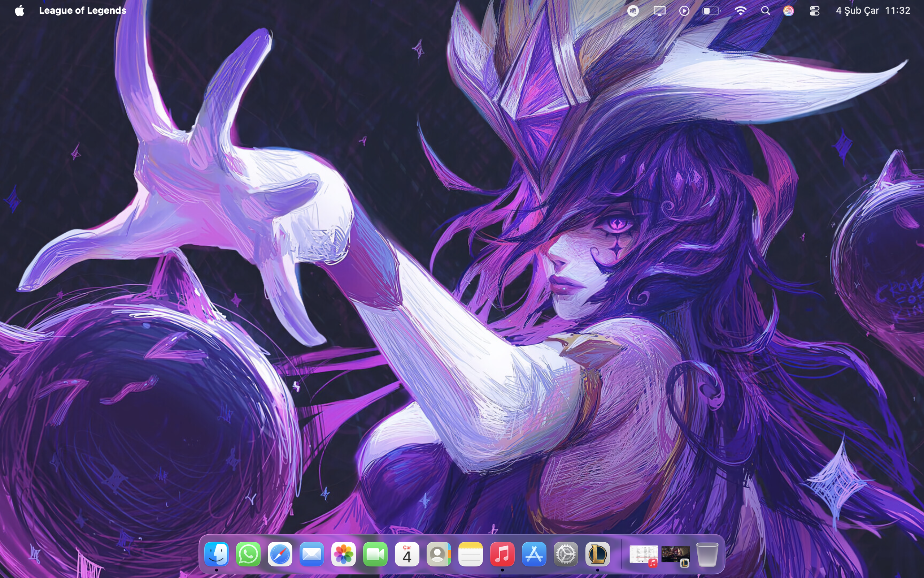Open the Safari browser in the Dock

[x=280, y=554]
